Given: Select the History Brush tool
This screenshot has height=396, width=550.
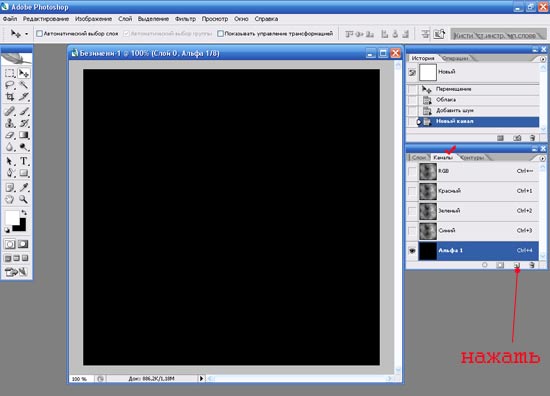Looking at the screenshot, I should (24, 123).
